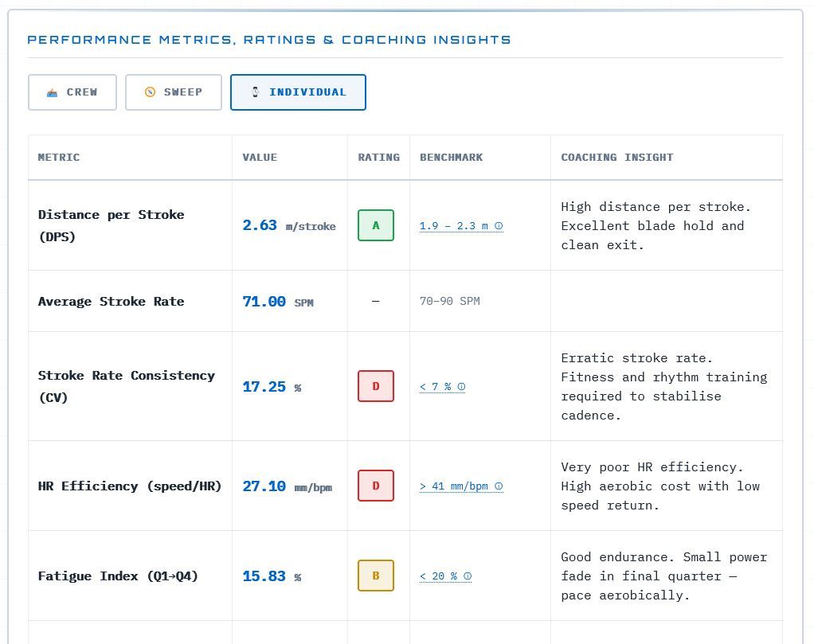Viewport: 814px width, 644px height.
Task: Open the 1.9 – 2.3 m benchmark link
Action: tap(461, 226)
